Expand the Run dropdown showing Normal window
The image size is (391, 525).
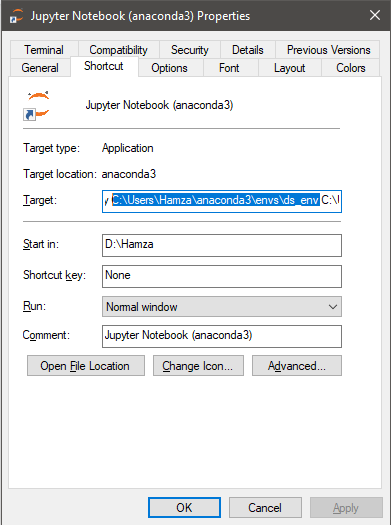coord(222,306)
